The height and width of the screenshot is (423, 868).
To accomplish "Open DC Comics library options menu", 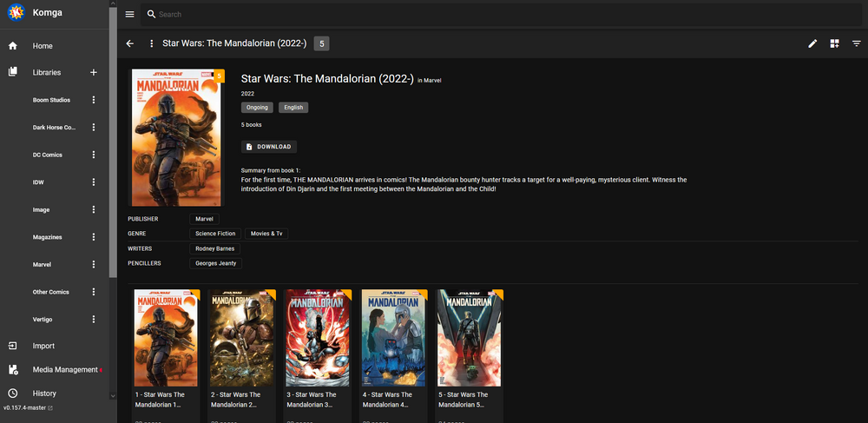I will pyautogui.click(x=94, y=155).
